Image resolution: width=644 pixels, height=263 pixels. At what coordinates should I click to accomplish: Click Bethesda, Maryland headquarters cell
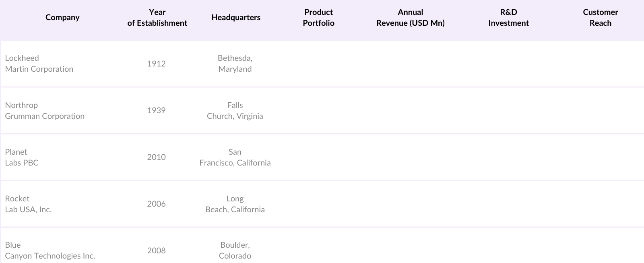(x=235, y=64)
